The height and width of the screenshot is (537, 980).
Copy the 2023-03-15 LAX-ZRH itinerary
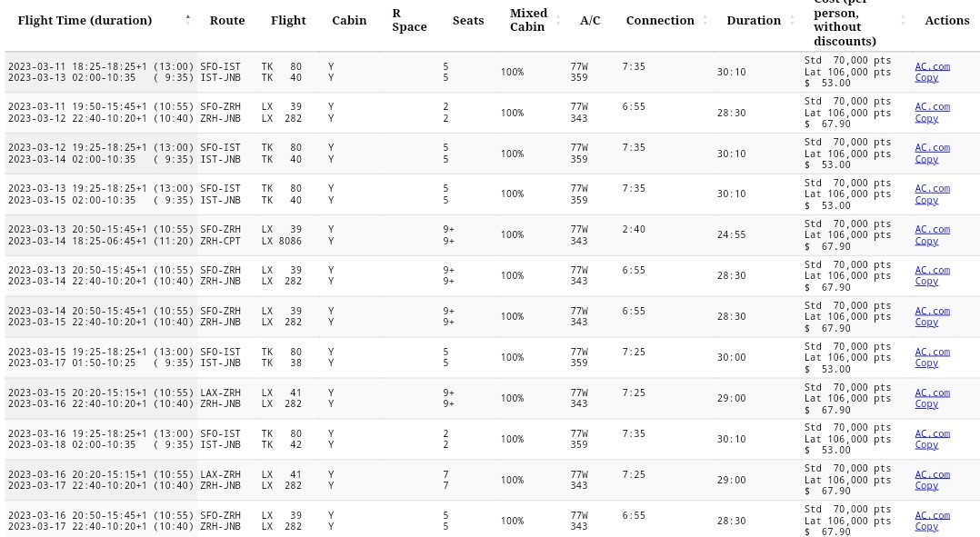(x=926, y=403)
